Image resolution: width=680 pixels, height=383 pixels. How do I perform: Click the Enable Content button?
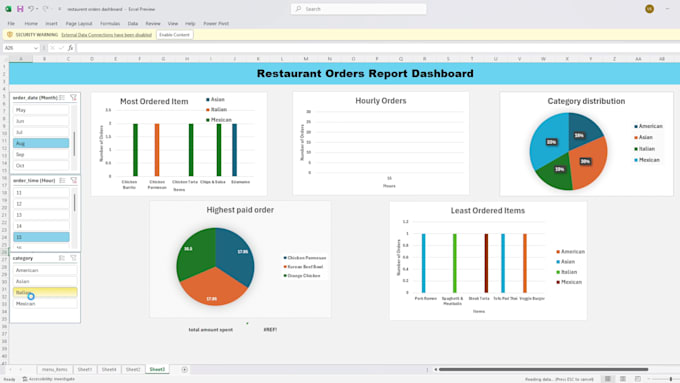[174, 35]
